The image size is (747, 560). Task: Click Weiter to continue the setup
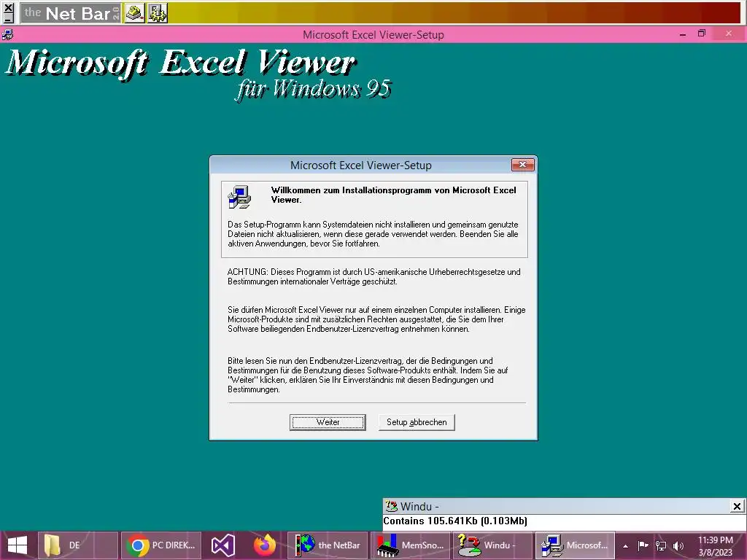(328, 422)
